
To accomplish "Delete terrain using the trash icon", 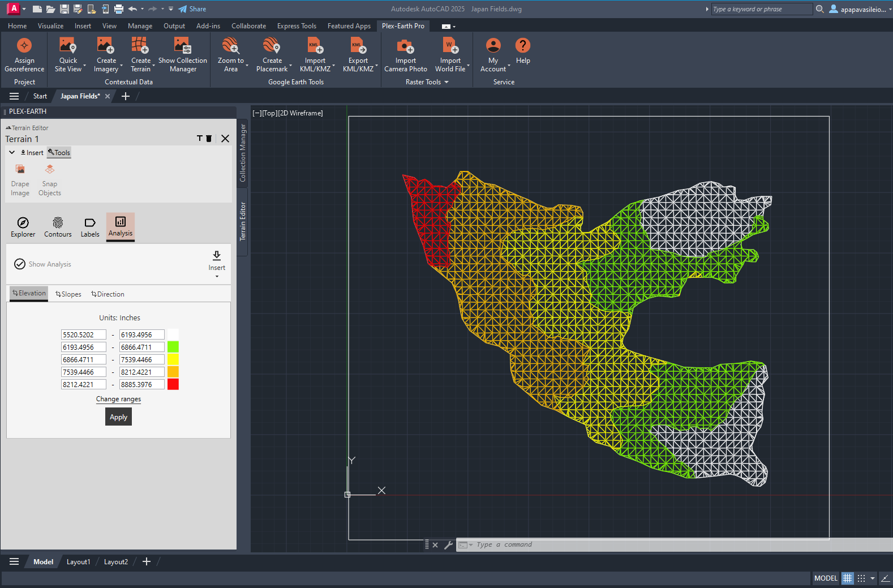I will [x=209, y=139].
